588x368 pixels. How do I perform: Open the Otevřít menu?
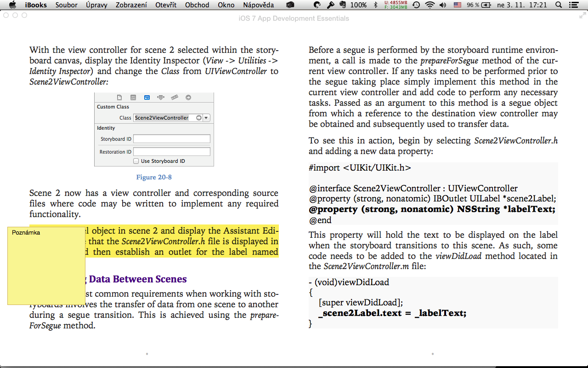coord(166,5)
